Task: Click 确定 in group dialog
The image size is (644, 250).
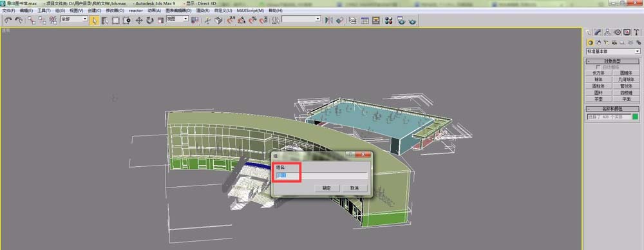Action: tap(327, 188)
